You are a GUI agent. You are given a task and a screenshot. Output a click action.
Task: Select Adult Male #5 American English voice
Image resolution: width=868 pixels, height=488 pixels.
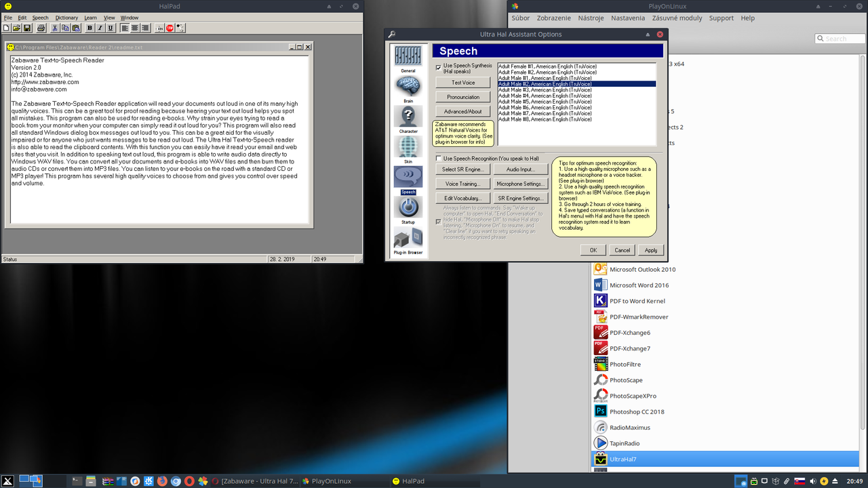click(x=576, y=102)
